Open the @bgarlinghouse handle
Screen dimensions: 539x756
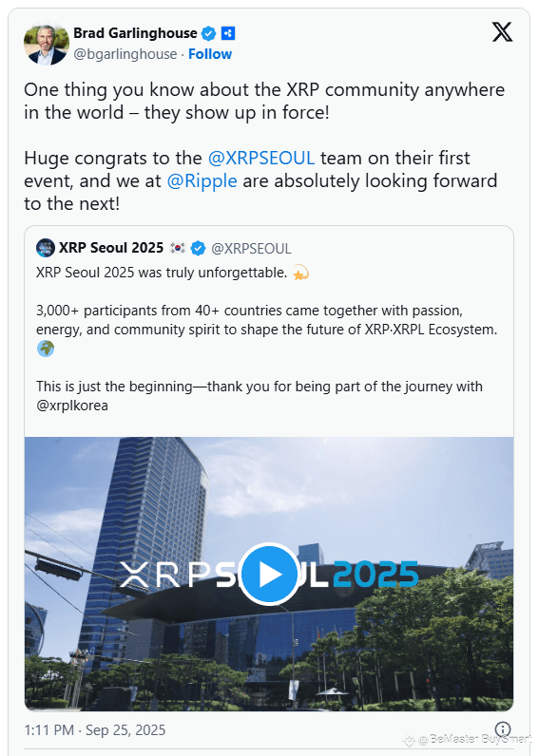(125, 54)
